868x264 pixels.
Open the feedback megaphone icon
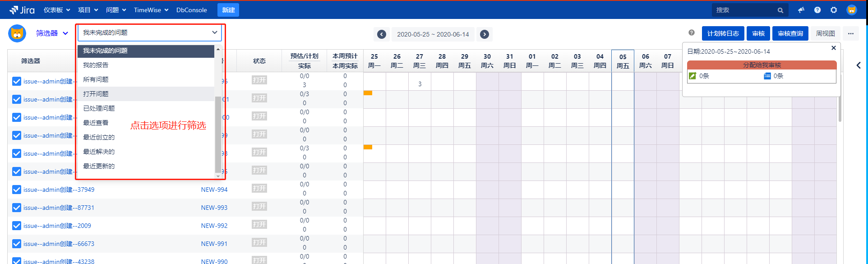[x=801, y=10]
